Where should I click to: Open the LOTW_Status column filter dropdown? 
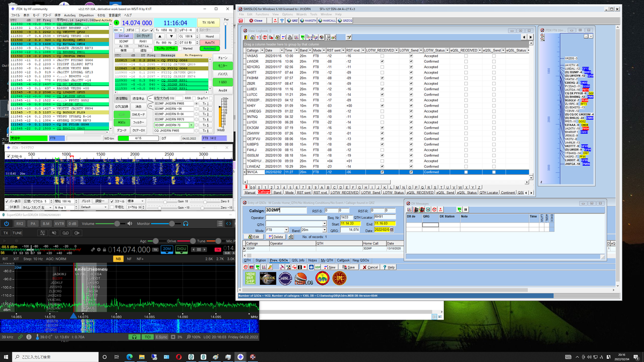tap(448, 50)
